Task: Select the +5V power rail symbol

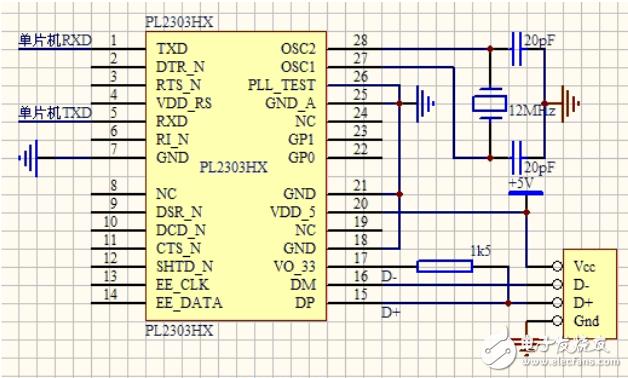Action: [526, 193]
